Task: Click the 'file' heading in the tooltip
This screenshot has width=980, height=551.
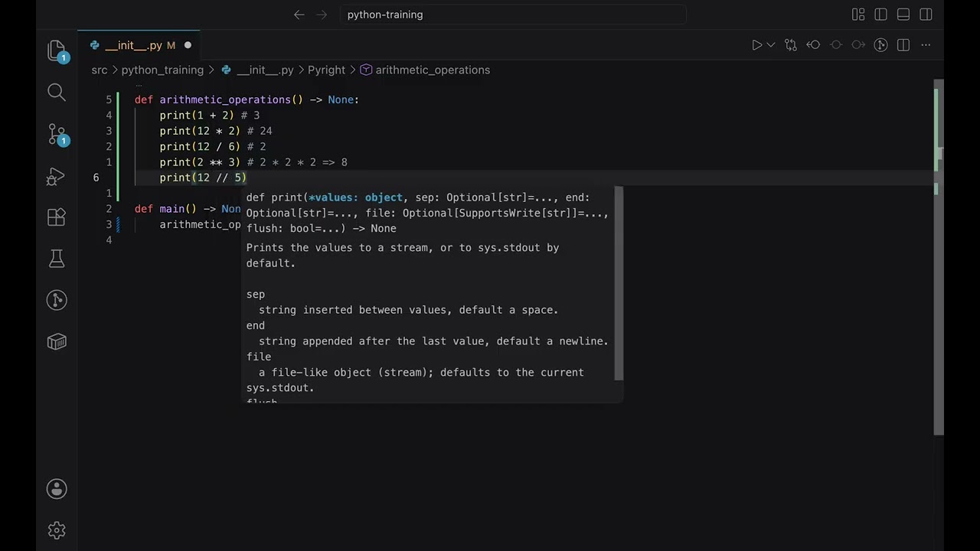Action: pyautogui.click(x=259, y=357)
